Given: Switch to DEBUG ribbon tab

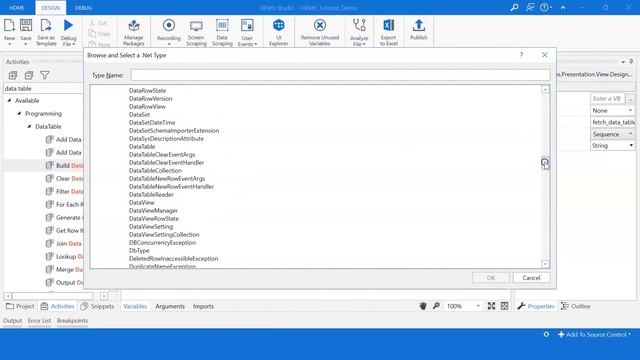Looking at the screenshot, I should [x=84, y=8].
